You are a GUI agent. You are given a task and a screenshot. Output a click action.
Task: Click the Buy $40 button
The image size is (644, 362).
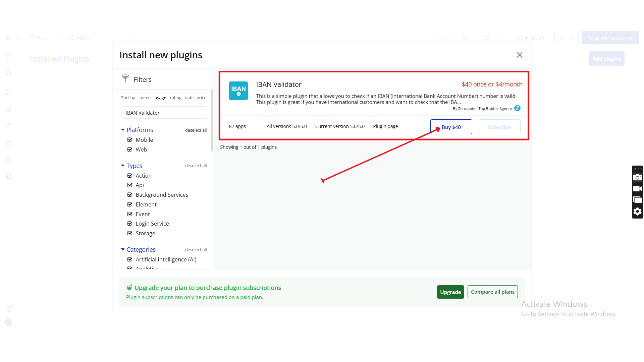(x=451, y=127)
